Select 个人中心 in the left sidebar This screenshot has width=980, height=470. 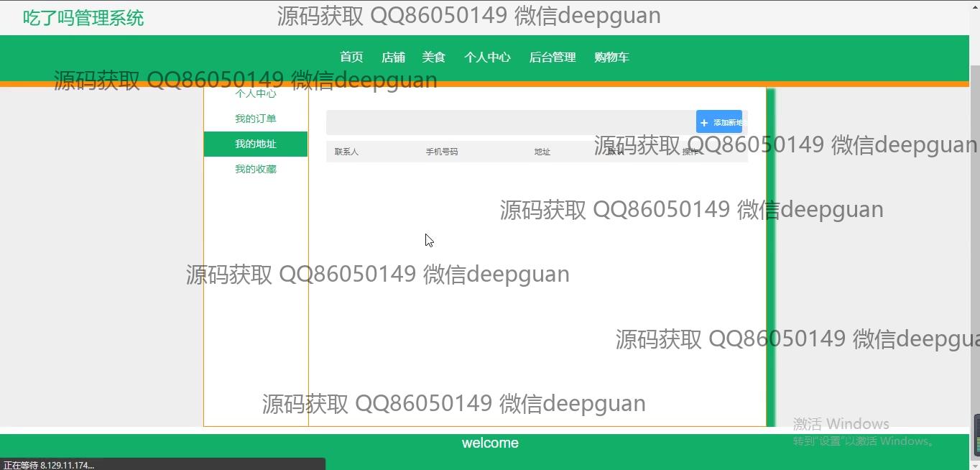tap(256, 94)
